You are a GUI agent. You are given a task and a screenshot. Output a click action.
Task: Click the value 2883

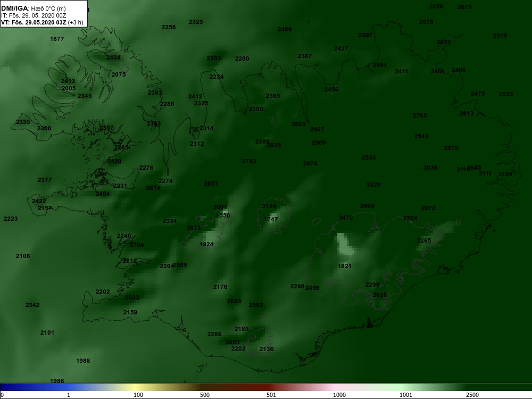[232, 342]
